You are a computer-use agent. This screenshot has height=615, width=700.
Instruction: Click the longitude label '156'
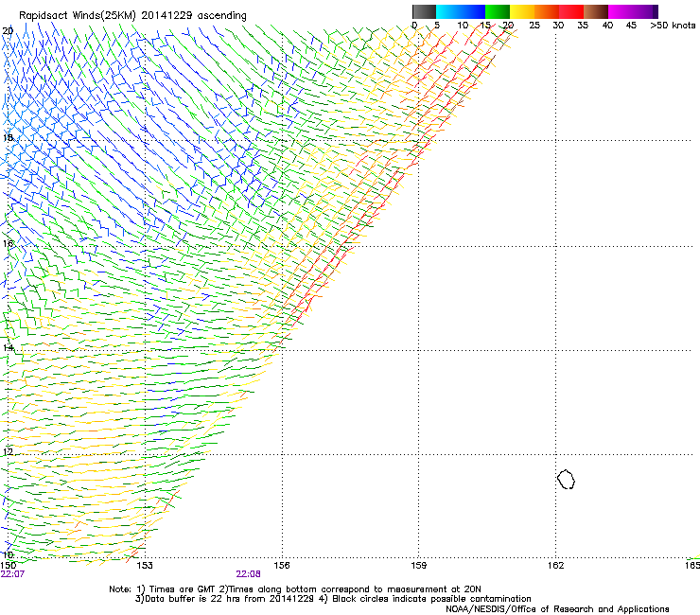click(x=282, y=566)
